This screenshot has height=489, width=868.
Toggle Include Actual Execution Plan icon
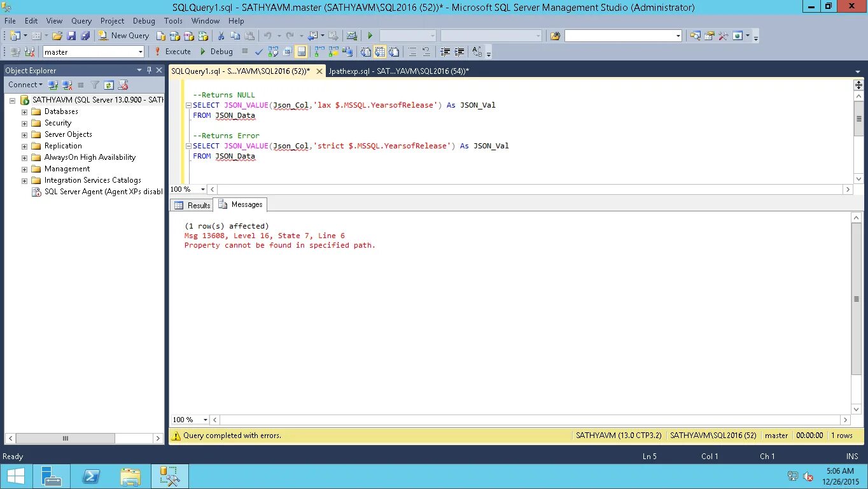tap(319, 52)
